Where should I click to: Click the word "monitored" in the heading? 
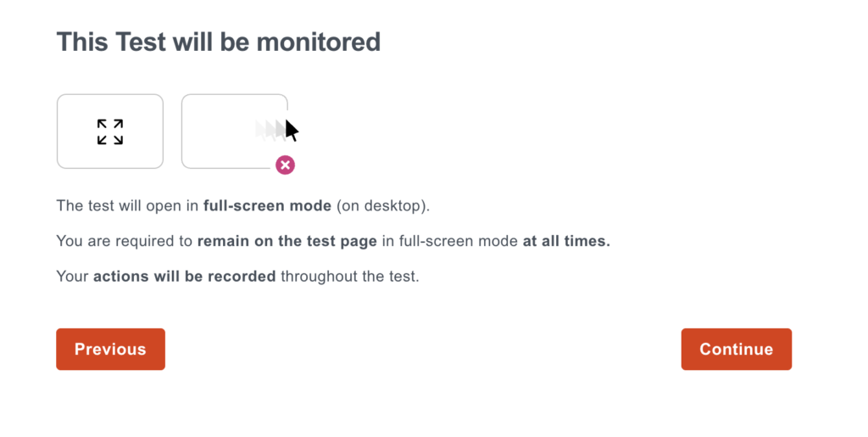pos(319,42)
